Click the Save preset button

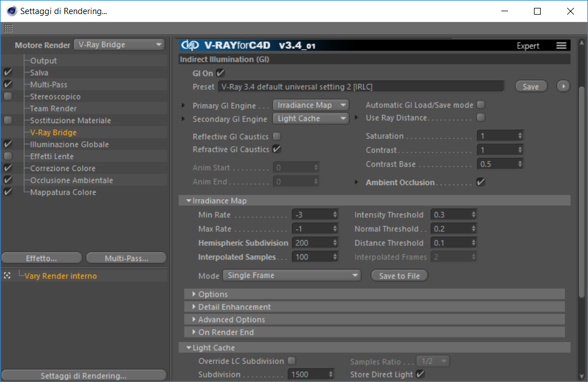point(531,87)
